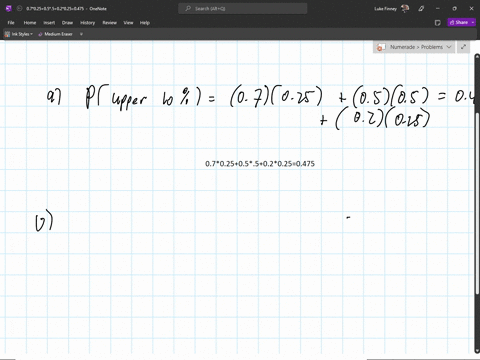Click the typed equation text 0.7*0.25+0.5*.5+0.2*0.25=0.475
The height and width of the screenshot is (360, 480).
(x=260, y=164)
